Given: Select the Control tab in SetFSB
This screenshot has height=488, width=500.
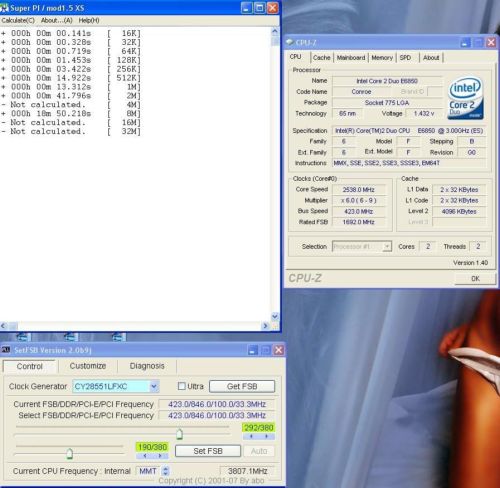Looking at the screenshot, I should (x=29, y=366).
